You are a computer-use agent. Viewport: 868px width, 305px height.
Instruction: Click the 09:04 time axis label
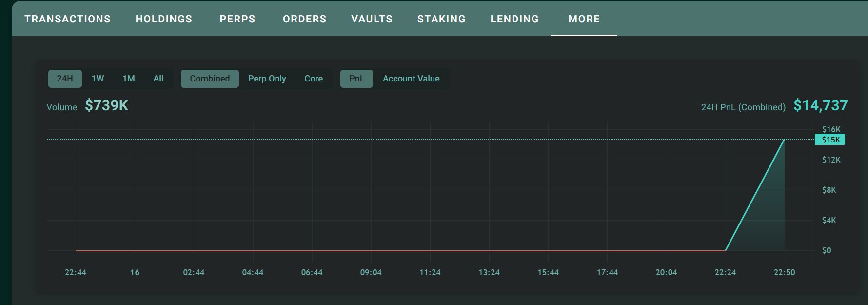(x=371, y=272)
